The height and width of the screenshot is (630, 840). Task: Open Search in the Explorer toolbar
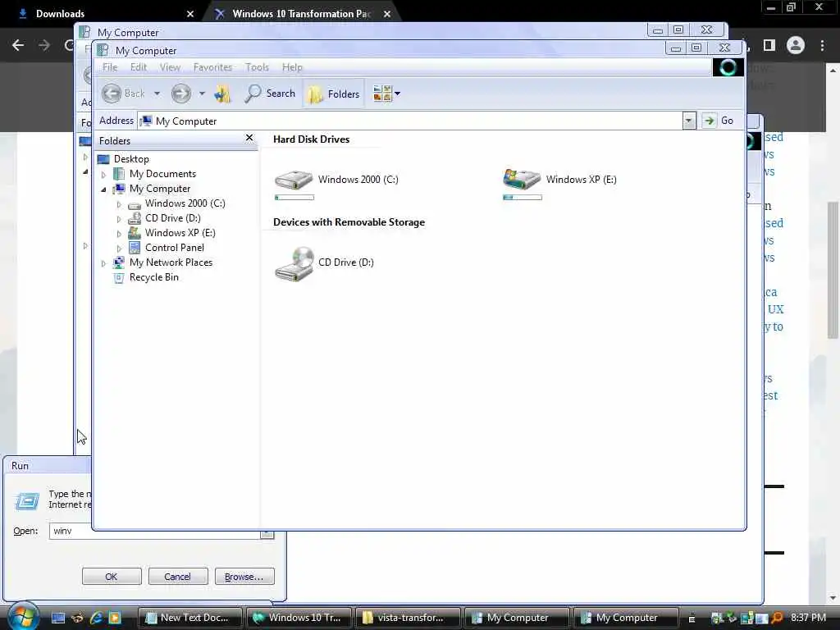point(269,94)
